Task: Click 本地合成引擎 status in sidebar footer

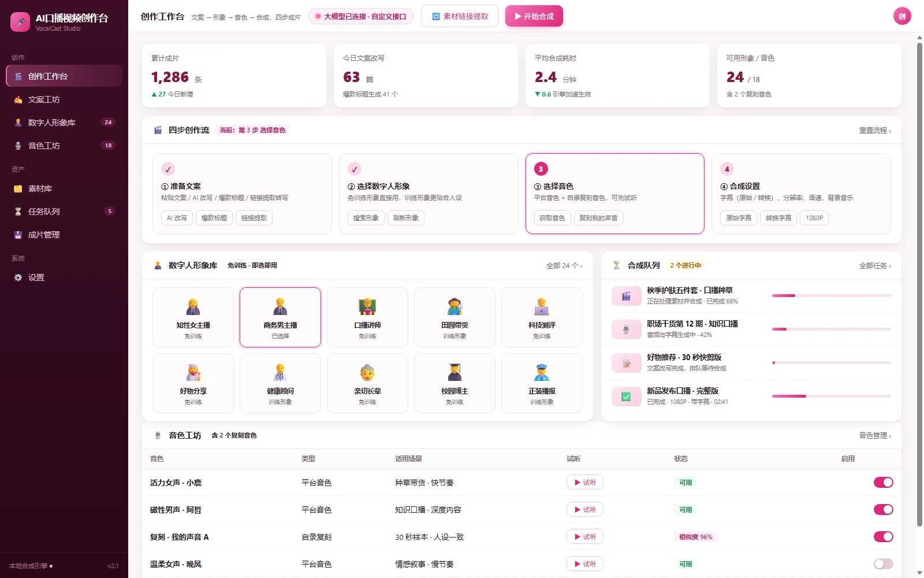Action: (31, 566)
